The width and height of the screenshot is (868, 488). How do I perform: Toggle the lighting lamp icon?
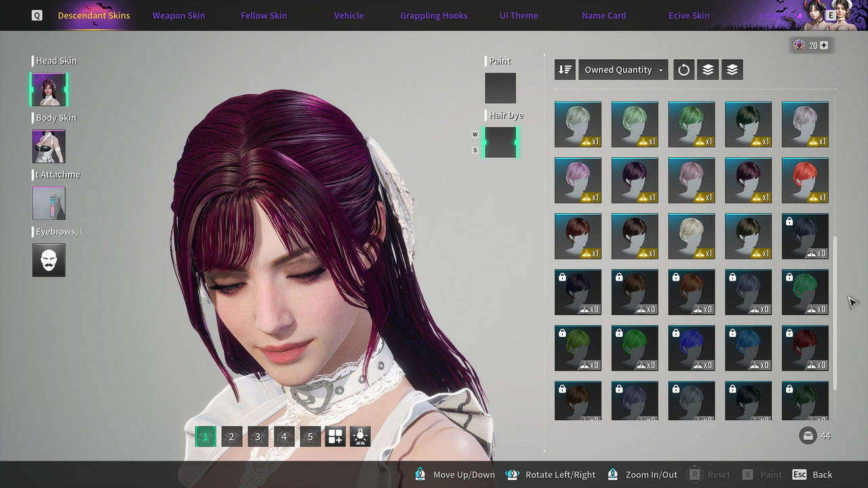[x=360, y=436]
